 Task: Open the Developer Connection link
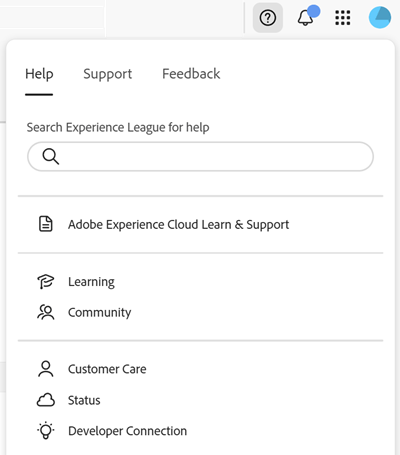coord(128,431)
